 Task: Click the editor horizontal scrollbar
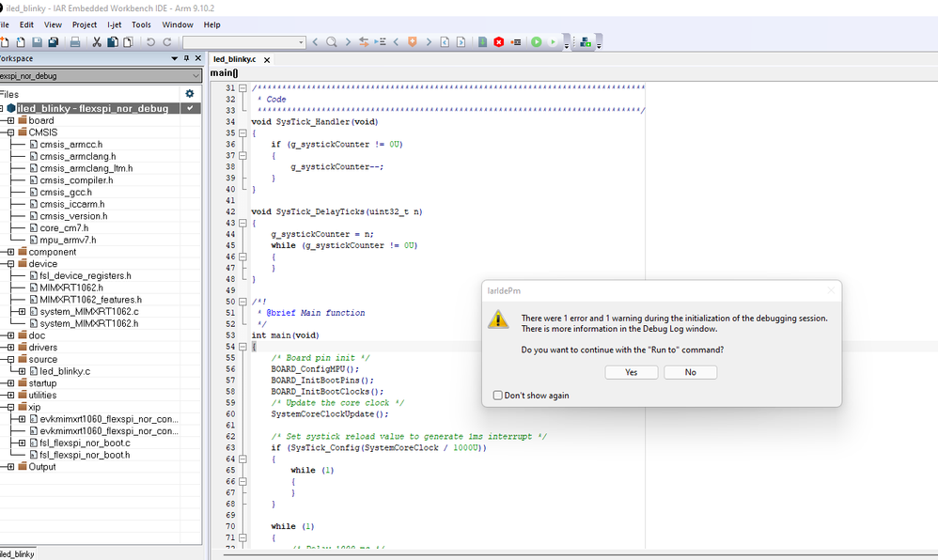[580, 555]
